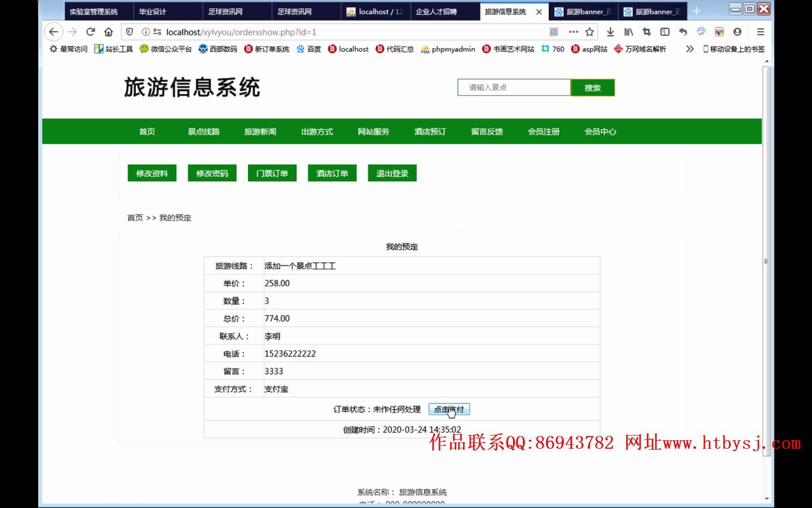
Task: Open page actions three-dots menu
Action: tap(573, 32)
